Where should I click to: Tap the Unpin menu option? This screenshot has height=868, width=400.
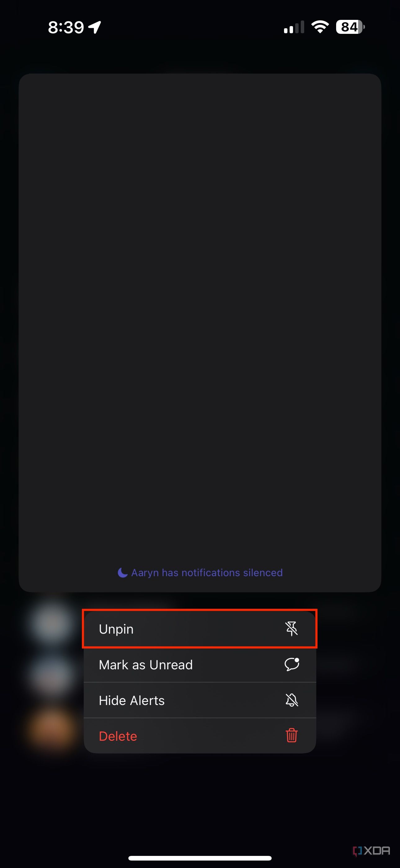[x=200, y=629]
